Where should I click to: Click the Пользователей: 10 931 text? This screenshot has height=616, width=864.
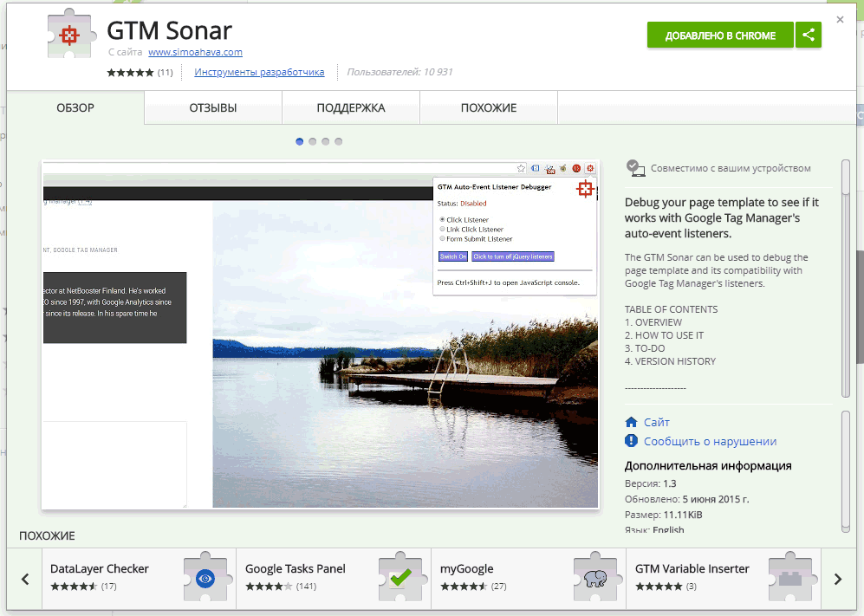click(x=400, y=72)
